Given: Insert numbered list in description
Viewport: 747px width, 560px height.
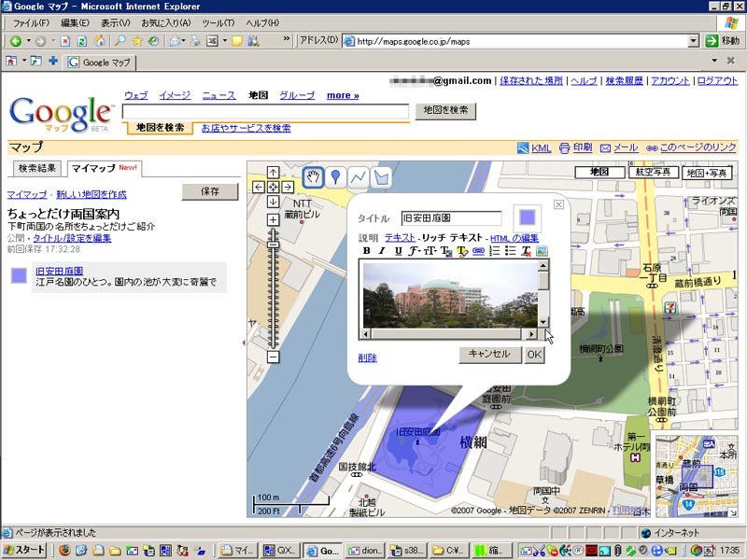Looking at the screenshot, I should click(495, 251).
